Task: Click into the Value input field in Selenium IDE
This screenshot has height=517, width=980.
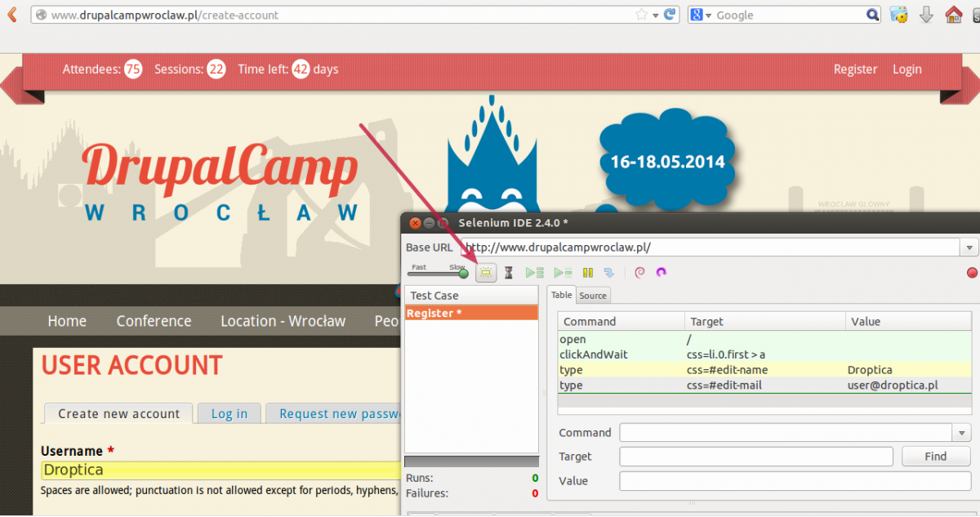Action: pos(795,481)
